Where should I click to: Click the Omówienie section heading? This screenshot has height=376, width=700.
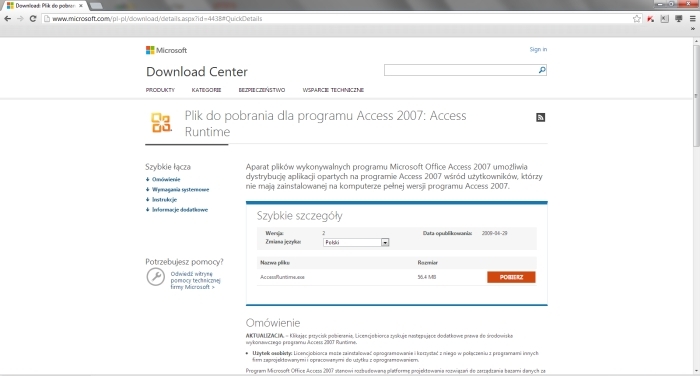[273, 323]
